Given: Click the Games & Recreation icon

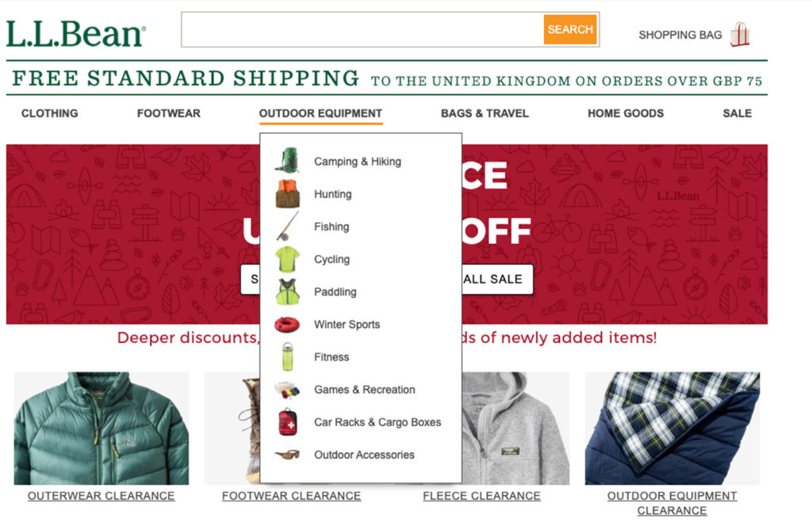Looking at the screenshot, I should pos(286,389).
